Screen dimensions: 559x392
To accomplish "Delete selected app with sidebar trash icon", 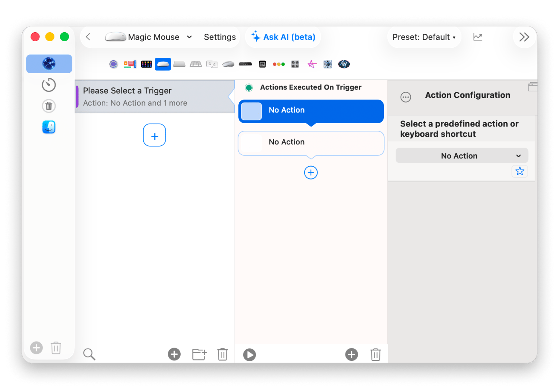I will (x=56, y=348).
